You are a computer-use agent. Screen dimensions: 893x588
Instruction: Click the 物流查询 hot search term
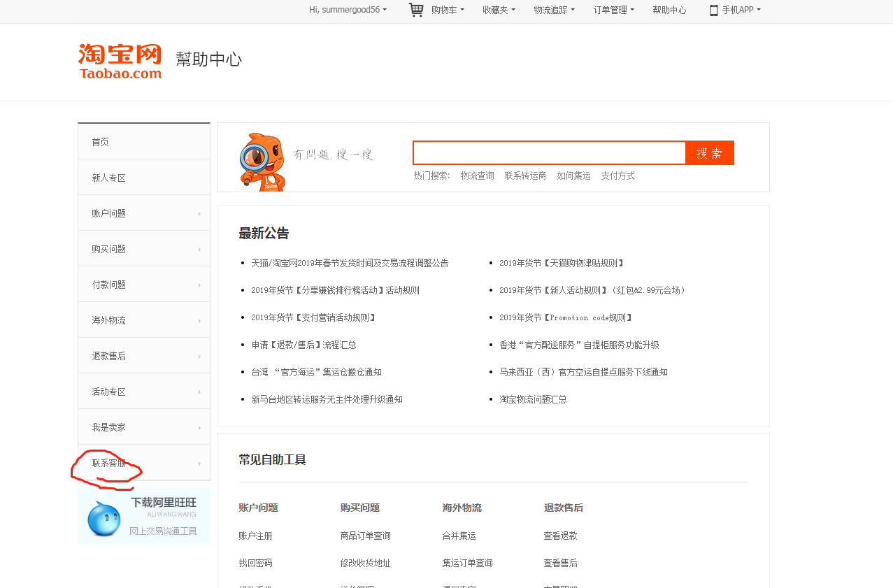point(477,175)
